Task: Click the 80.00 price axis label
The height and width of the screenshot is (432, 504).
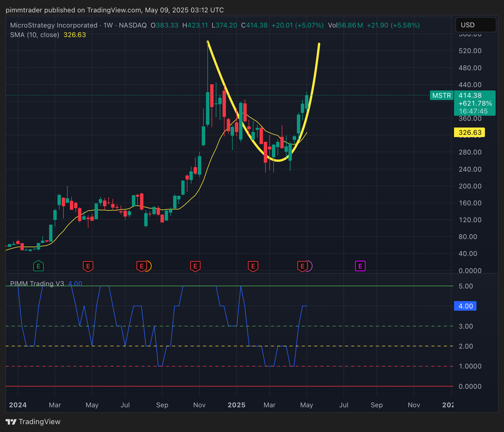Action: coord(468,237)
